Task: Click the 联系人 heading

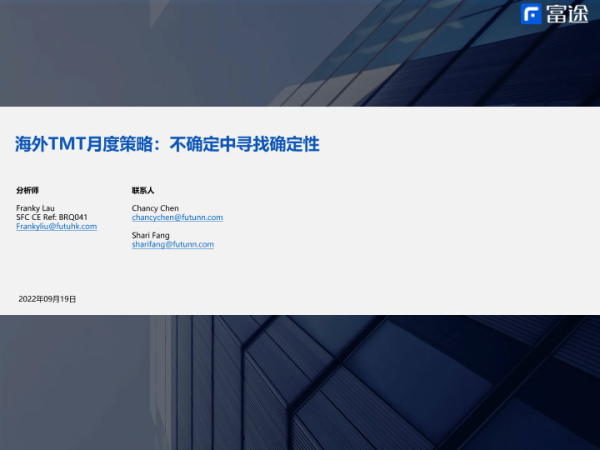Action: tap(143, 190)
